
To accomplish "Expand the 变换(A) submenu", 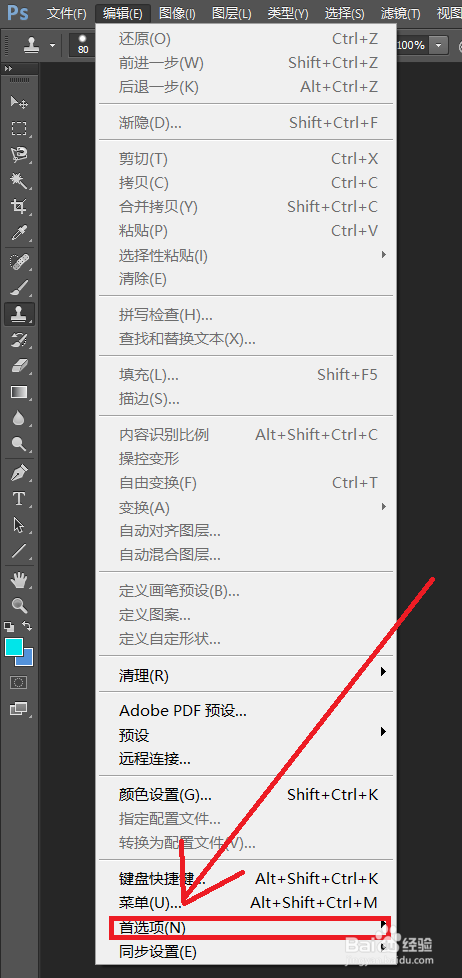I will click(384, 507).
